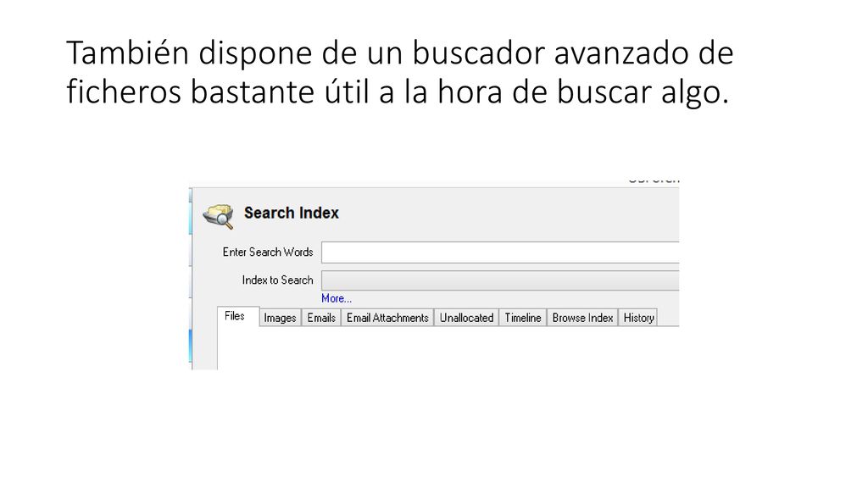Screen dimensions: 868x488
Task: Select the Unallocated tab
Action: click(467, 318)
